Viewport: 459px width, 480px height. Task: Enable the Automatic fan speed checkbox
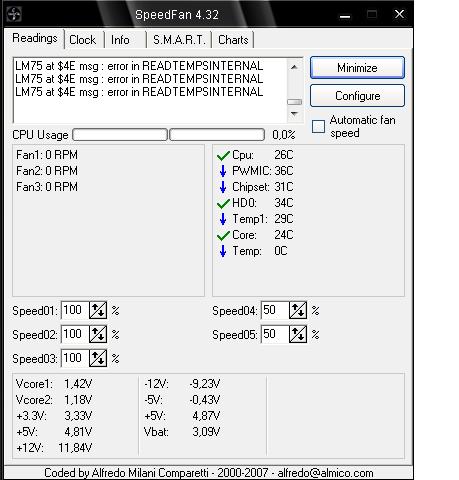click(x=318, y=127)
